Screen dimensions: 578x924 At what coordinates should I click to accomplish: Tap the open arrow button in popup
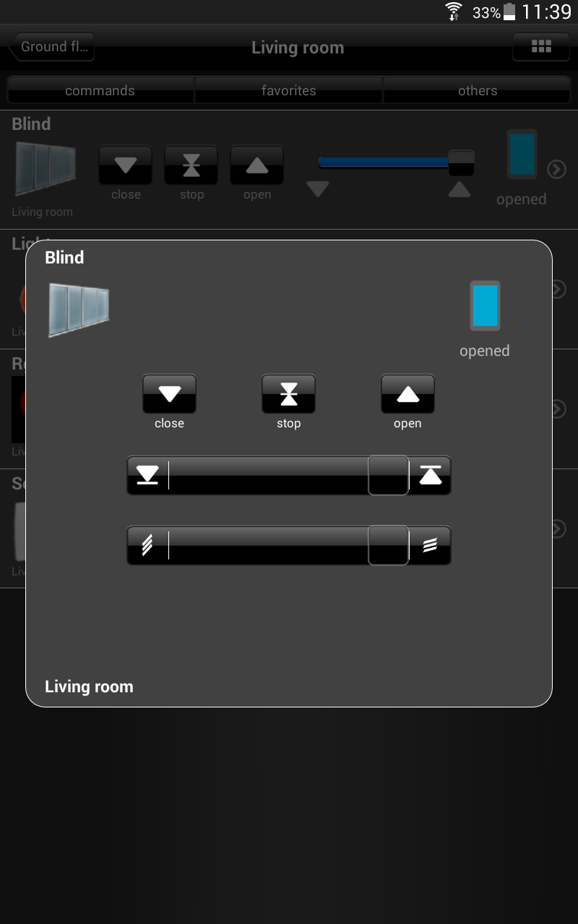(x=407, y=393)
